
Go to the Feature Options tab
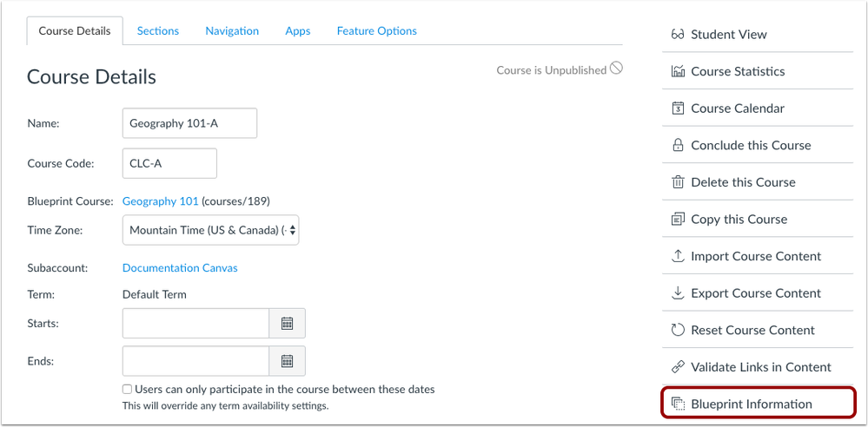[x=377, y=31]
